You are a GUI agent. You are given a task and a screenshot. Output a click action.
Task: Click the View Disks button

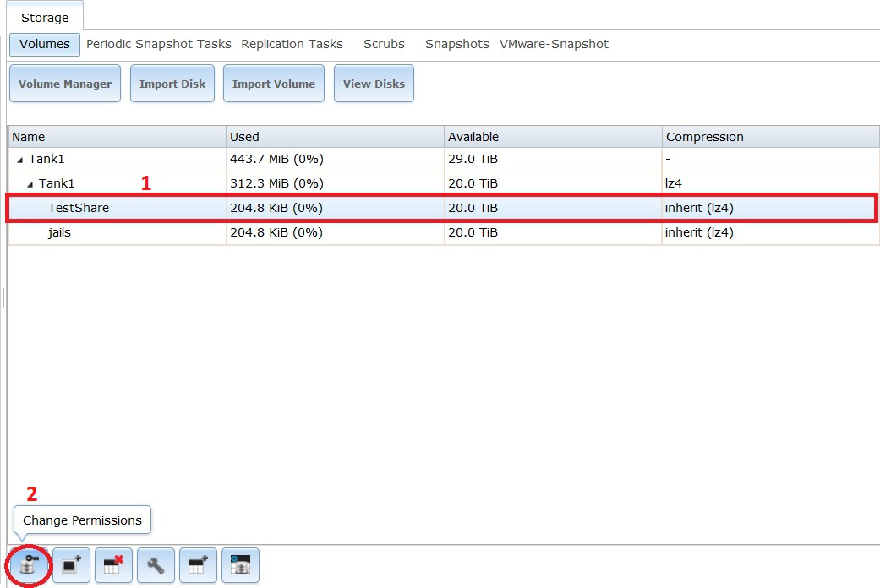click(374, 84)
